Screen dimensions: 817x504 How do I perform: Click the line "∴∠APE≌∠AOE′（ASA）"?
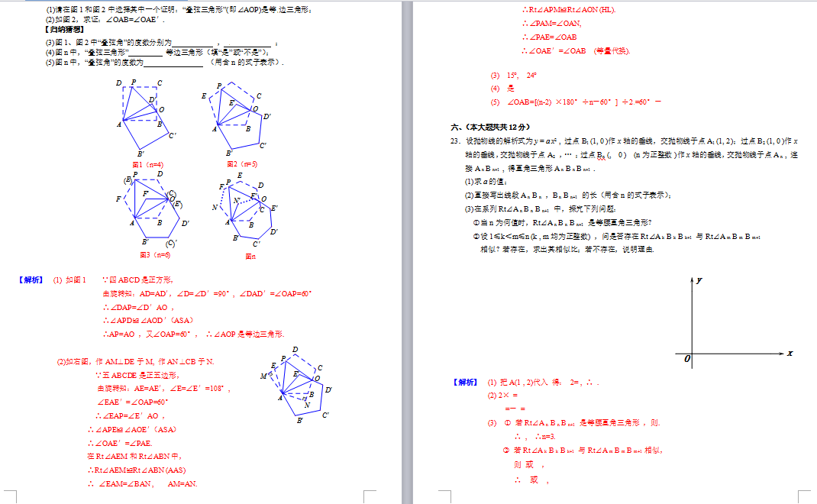pyautogui.click(x=132, y=429)
